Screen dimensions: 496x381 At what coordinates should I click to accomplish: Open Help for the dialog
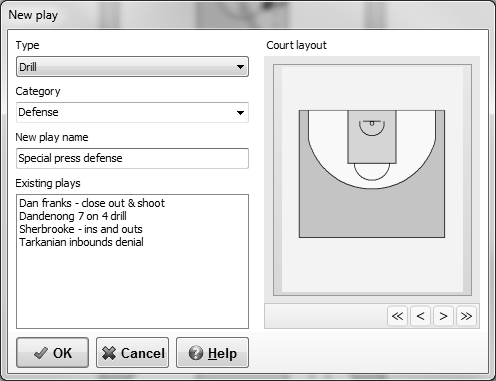point(212,353)
